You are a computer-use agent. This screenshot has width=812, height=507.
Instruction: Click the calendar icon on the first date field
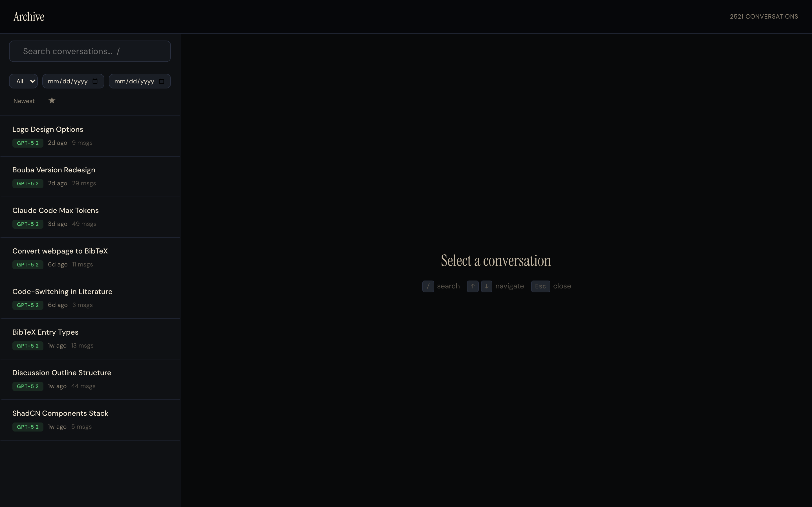point(95,81)
